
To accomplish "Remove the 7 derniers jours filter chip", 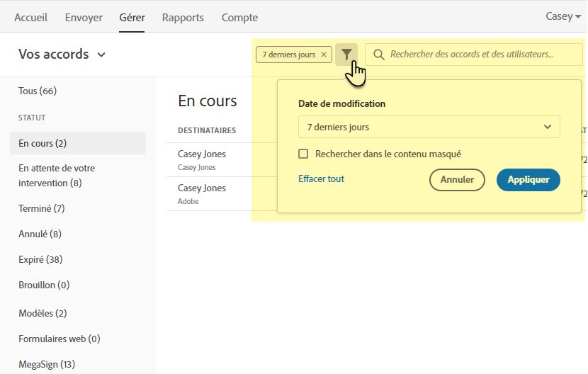I will pos(324,55).
